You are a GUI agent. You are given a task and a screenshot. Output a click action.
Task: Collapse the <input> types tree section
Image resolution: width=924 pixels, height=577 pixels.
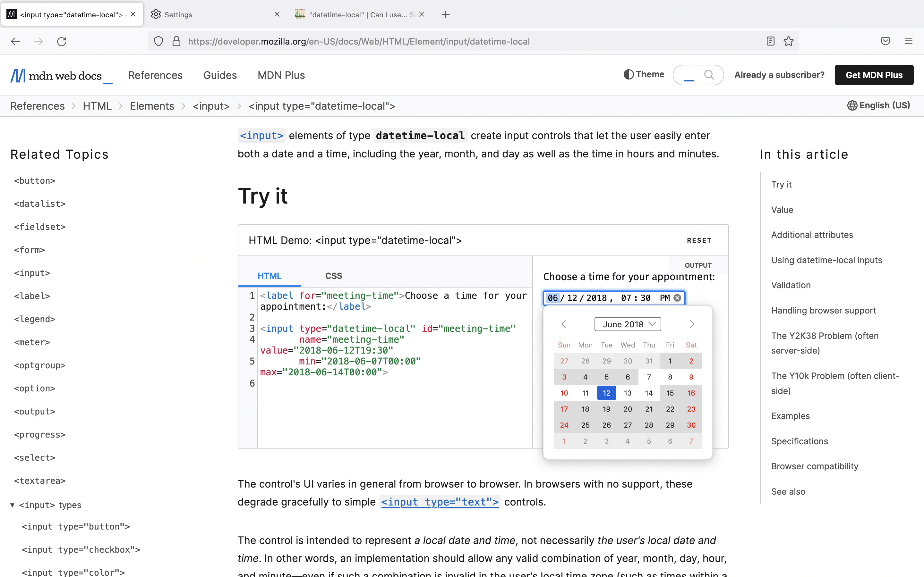coord(13,505)
